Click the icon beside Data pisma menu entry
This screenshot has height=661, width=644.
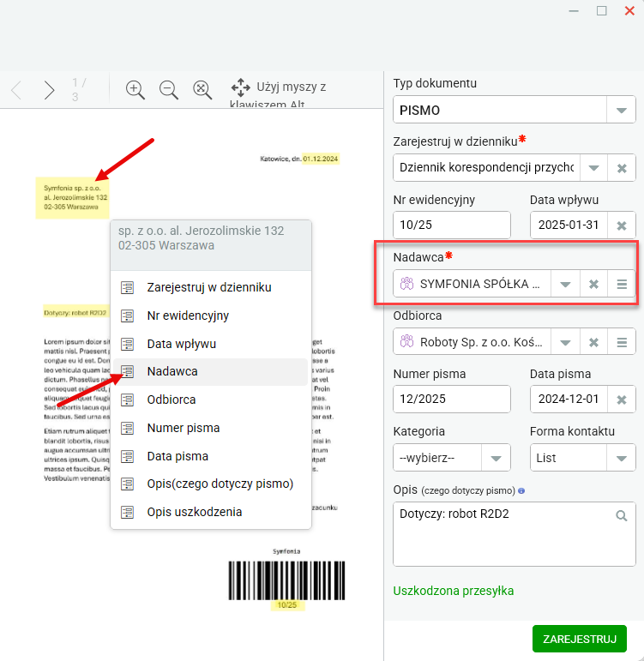pos(128,456)
